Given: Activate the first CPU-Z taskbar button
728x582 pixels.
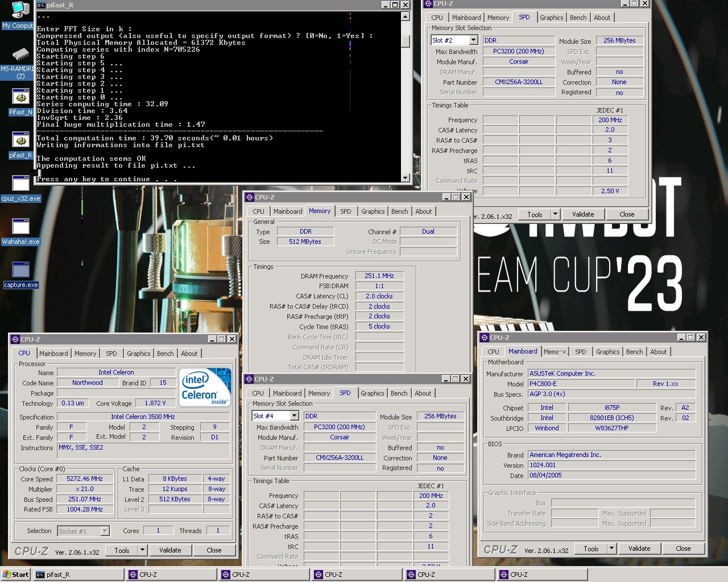Looking at the screenshot, I should (172, 575).
